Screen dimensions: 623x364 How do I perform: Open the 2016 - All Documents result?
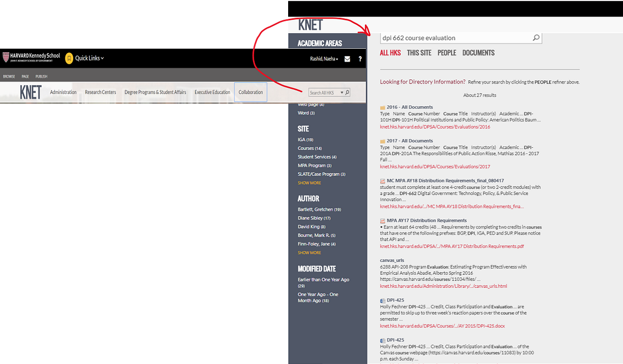[410, 107]
